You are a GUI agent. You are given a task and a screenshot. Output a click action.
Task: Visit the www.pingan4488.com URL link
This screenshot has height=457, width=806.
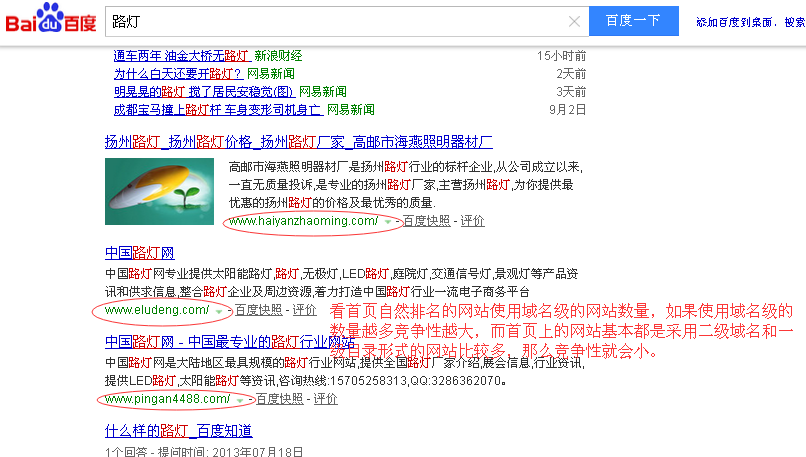coord(167,399)
